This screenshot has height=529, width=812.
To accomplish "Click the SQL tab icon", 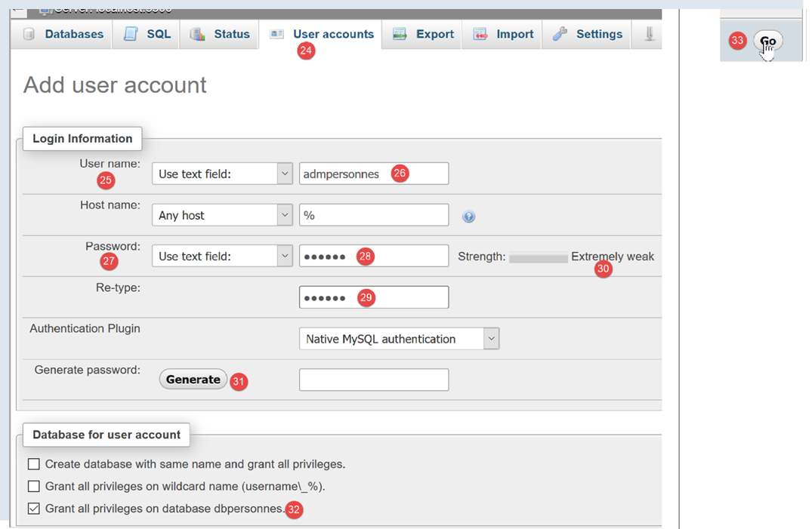I will [131, 35].
